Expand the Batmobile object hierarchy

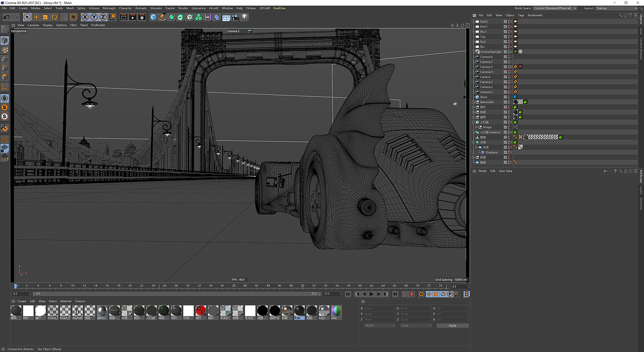(473, 102)
